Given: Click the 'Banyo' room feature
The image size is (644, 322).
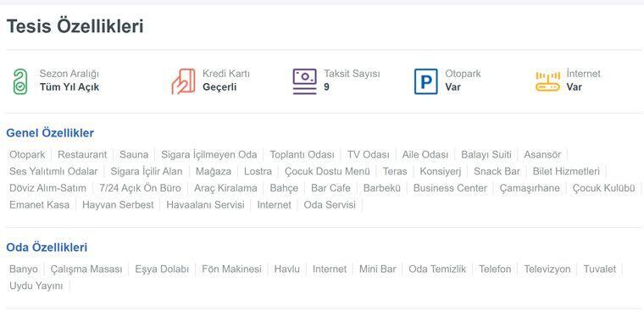Looking at the screenshot, I should pyautogui.click(x=24, y=269).
